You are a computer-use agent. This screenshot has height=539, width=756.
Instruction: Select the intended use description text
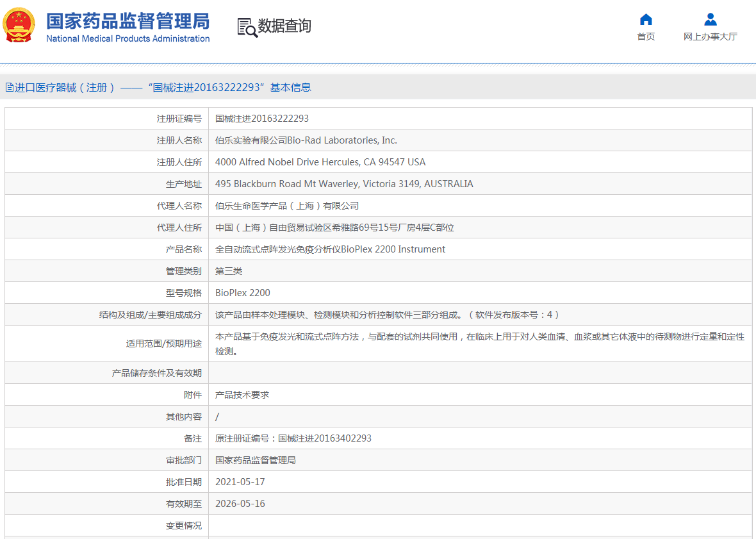[x=480, y=344]
